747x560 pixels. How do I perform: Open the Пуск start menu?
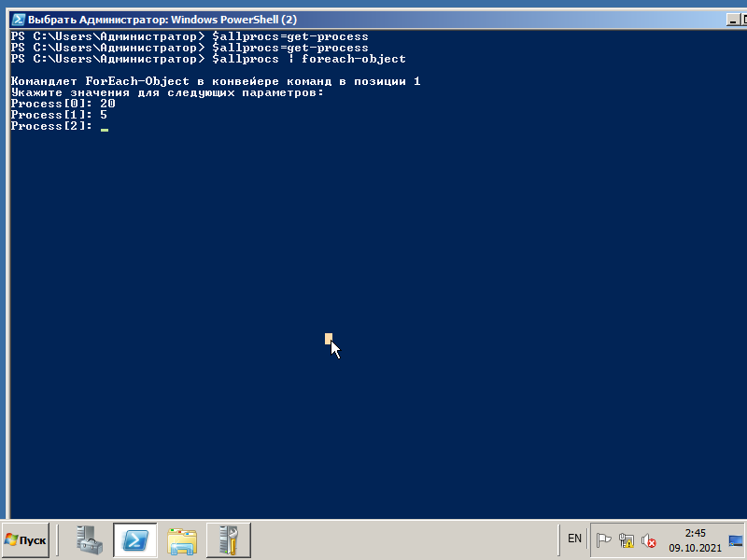coord(26,540)
